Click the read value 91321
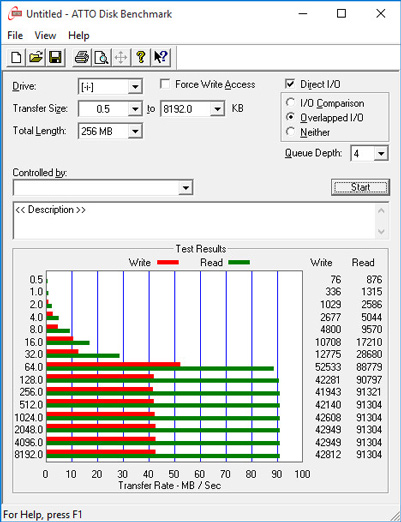This screenshot has width=401, height=522. tap(369, 392)
